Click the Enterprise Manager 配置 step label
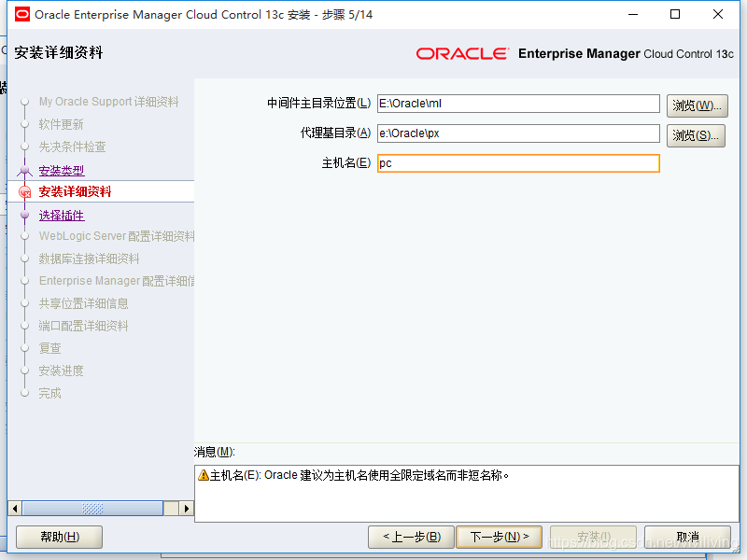 (x=117, y=281)
